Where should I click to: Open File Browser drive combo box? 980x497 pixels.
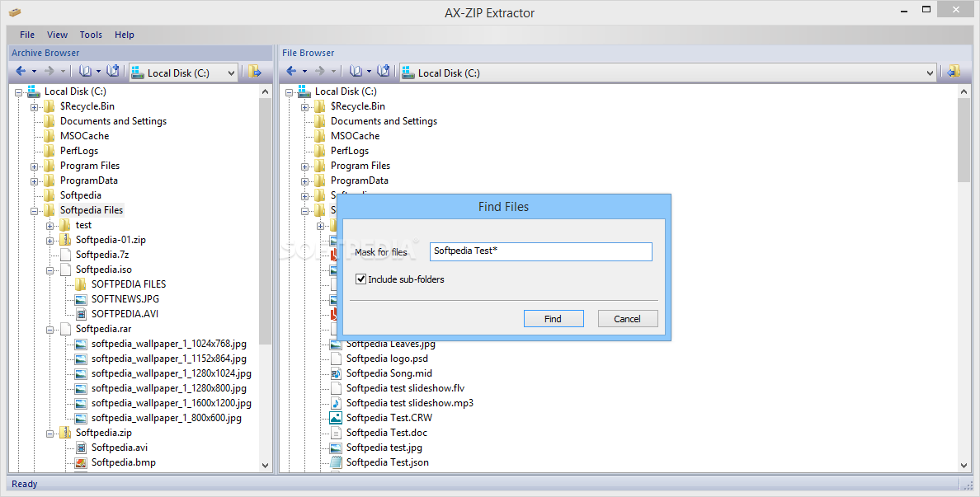[x=669, y=73]
